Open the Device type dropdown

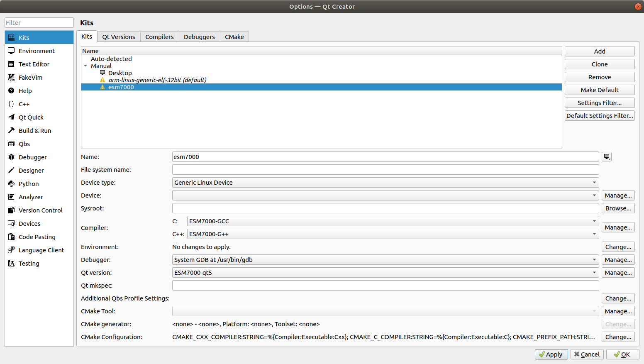click(x=385, y=183)
